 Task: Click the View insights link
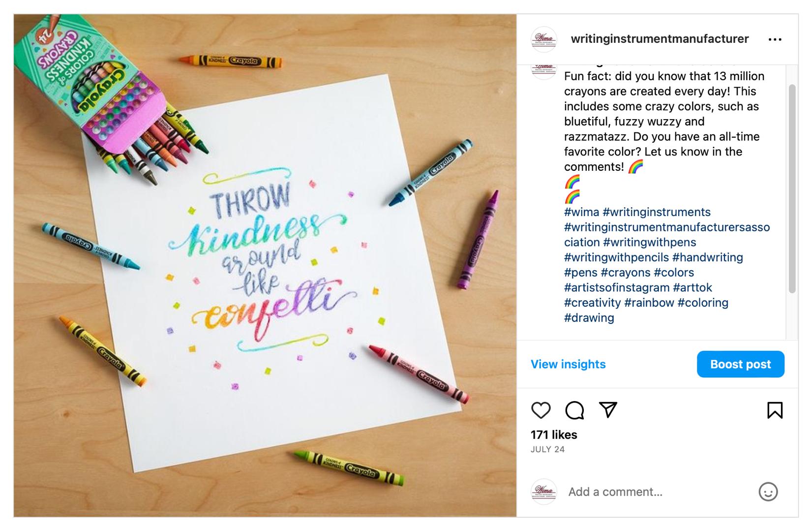tap(568, 364)
